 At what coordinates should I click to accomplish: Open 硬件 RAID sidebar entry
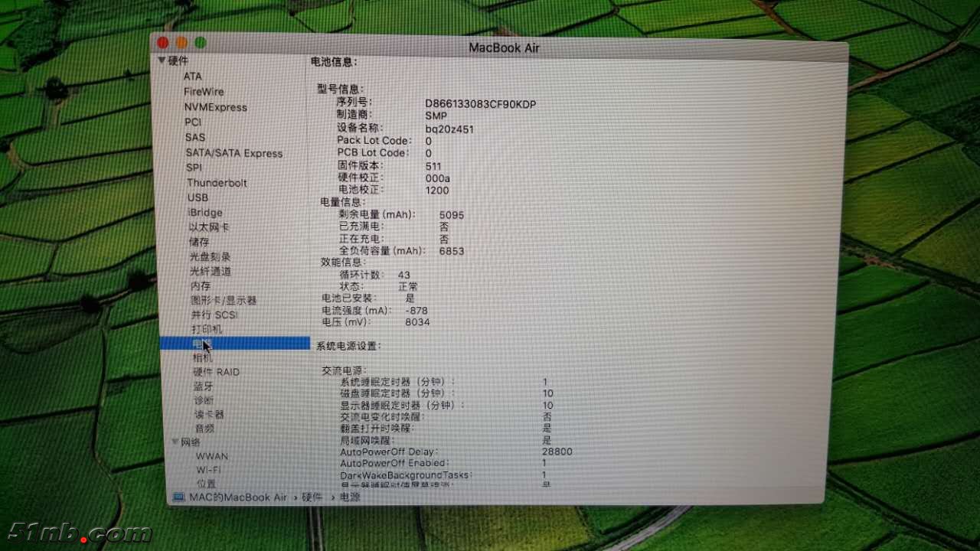pos(216,373)
